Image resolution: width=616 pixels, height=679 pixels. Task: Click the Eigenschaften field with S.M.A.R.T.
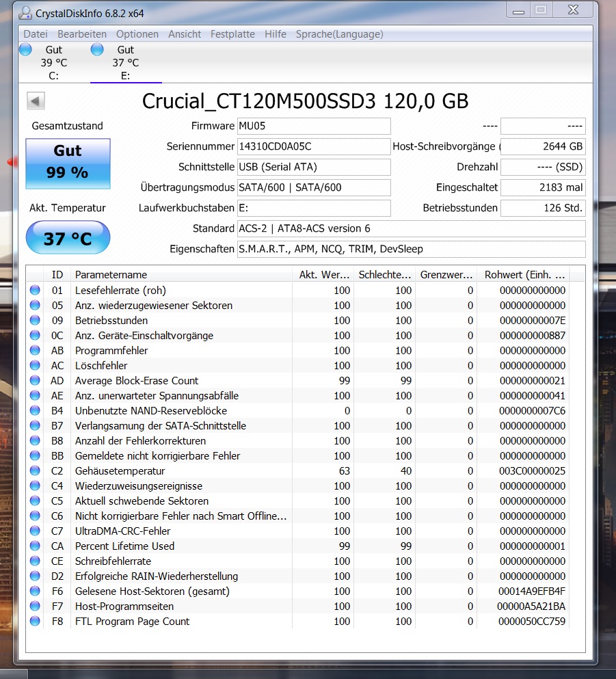(412, 249)
